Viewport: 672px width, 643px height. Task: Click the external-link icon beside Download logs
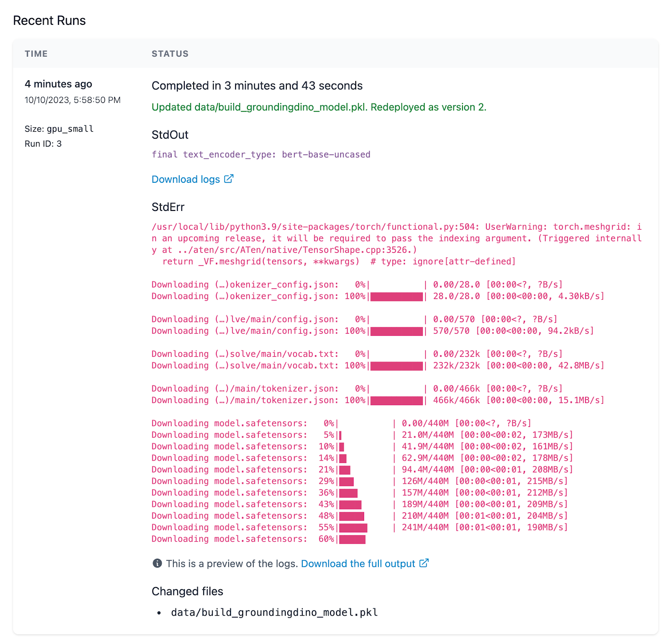pyautogui.click(x=228, y=179)
